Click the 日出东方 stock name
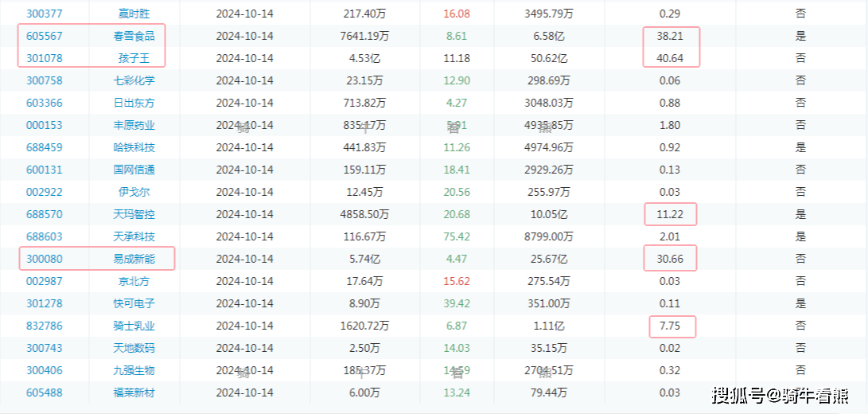 134,103
